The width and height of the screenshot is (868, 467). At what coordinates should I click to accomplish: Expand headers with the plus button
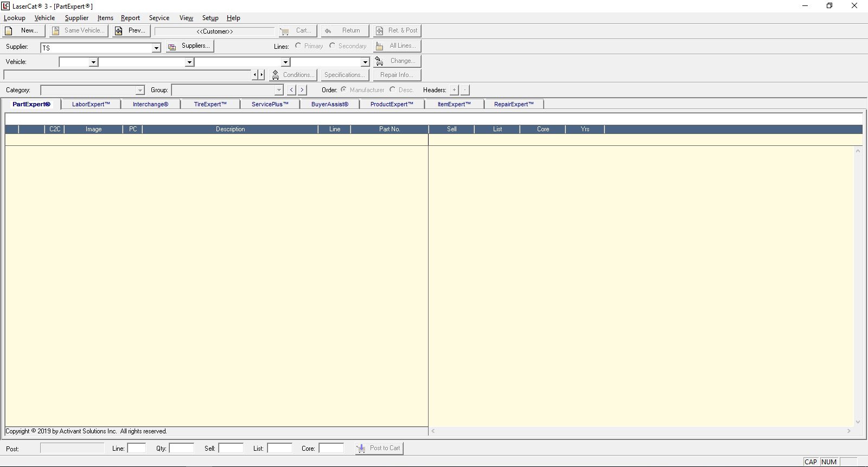(454, 90)
